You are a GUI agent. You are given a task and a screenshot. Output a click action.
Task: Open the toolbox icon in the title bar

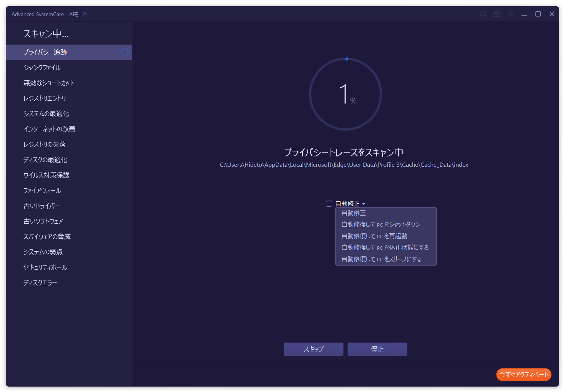[496, 14]
